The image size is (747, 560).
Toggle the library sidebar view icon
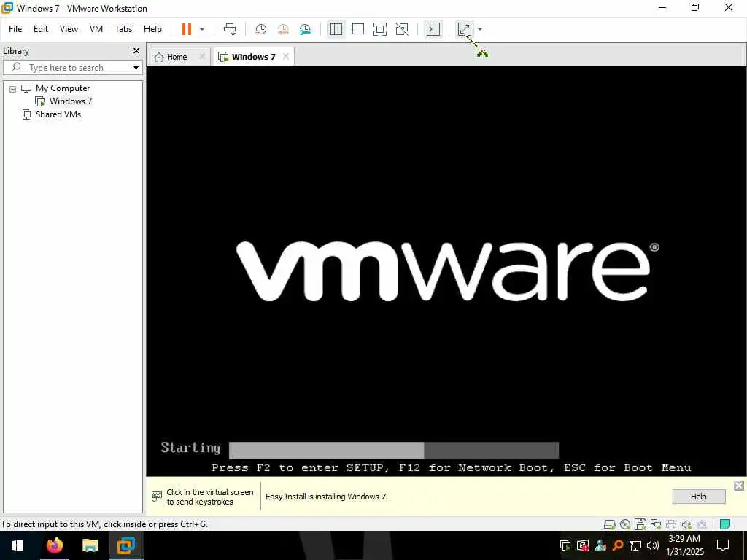point(336,29)
